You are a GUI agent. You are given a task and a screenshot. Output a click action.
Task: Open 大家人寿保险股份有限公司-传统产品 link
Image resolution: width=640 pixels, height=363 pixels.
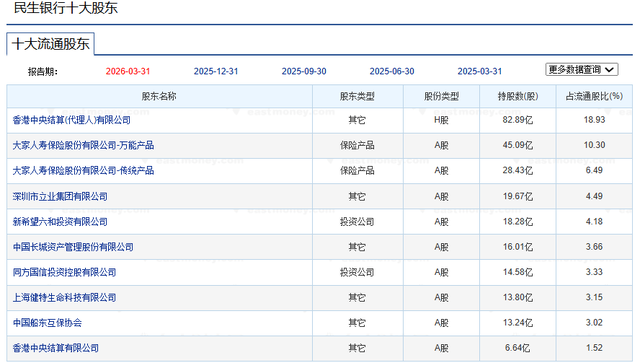pyautogui.click(x=83, y=171)
